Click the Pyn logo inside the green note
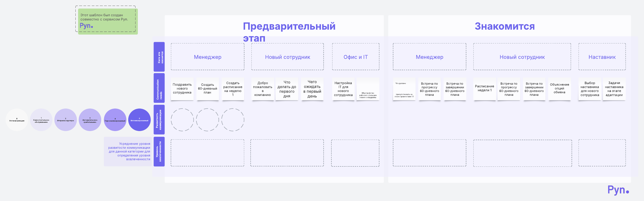Screen dimensions: 644x201 86,26
